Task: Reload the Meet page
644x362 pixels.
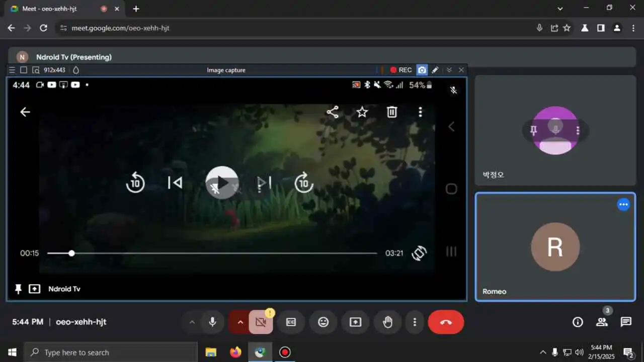Action: click(x=43, y=28)
